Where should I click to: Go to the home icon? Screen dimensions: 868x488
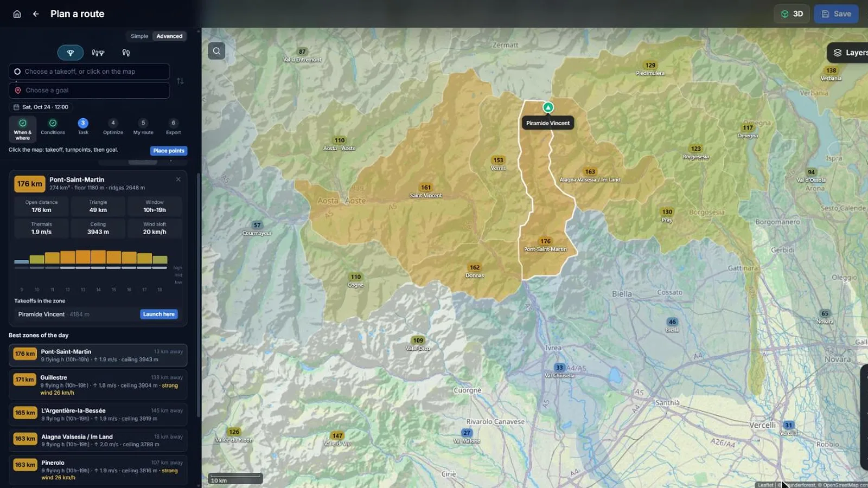17,14
